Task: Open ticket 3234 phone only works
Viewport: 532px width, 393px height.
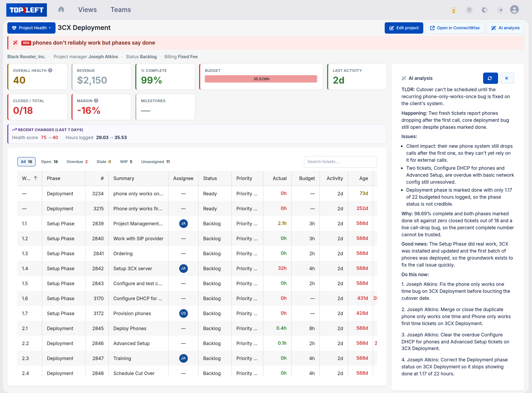Action: click(x=197, y=194)
